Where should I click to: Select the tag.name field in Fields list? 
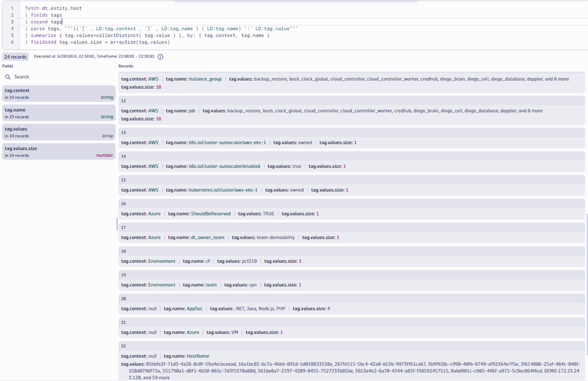point(58,113)
